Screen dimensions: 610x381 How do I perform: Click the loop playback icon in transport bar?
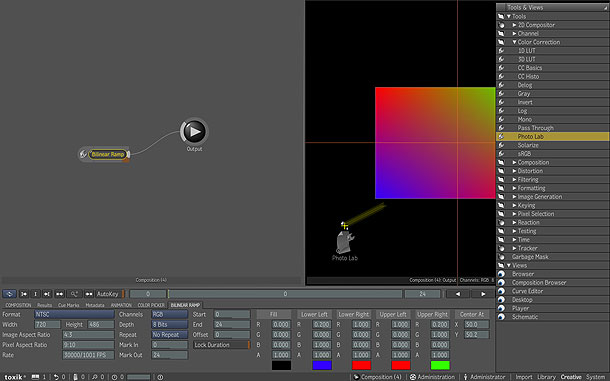[x=9, y=294]
